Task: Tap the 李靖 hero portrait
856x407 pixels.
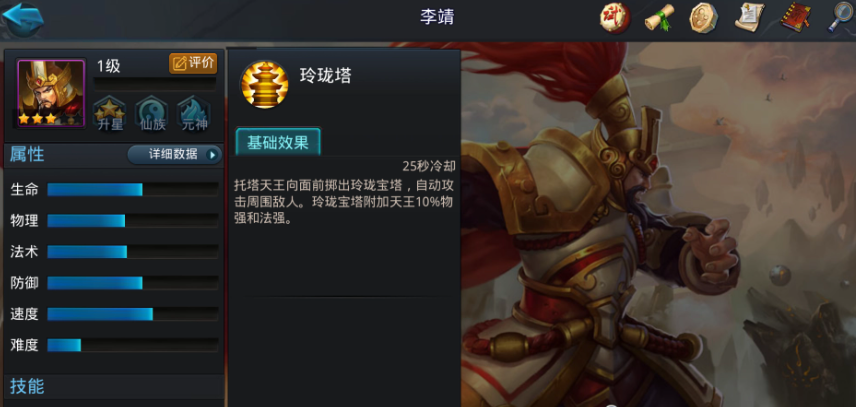Action: click(x=51, y=93)
